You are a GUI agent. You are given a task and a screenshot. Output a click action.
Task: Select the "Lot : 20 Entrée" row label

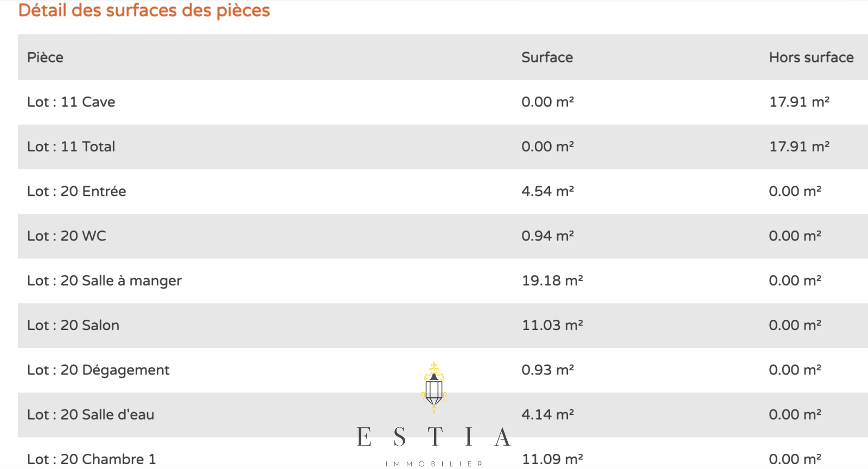[x=76, y=191]
